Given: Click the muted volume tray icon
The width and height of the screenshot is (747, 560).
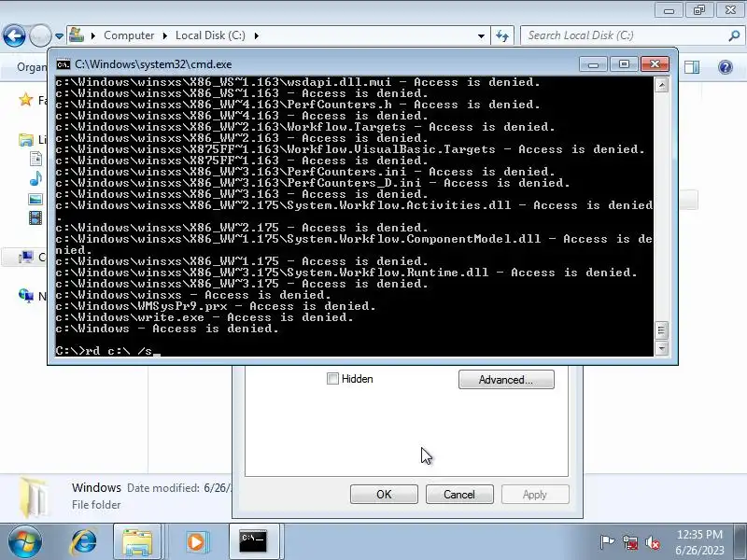Looking at the screenshot, I should tap(652, 542).
